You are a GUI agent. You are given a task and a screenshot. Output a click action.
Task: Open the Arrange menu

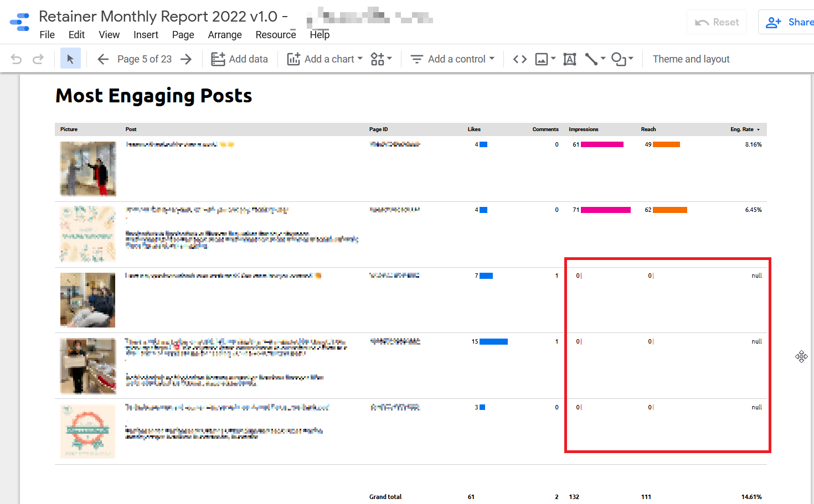[x=225, y=35]
